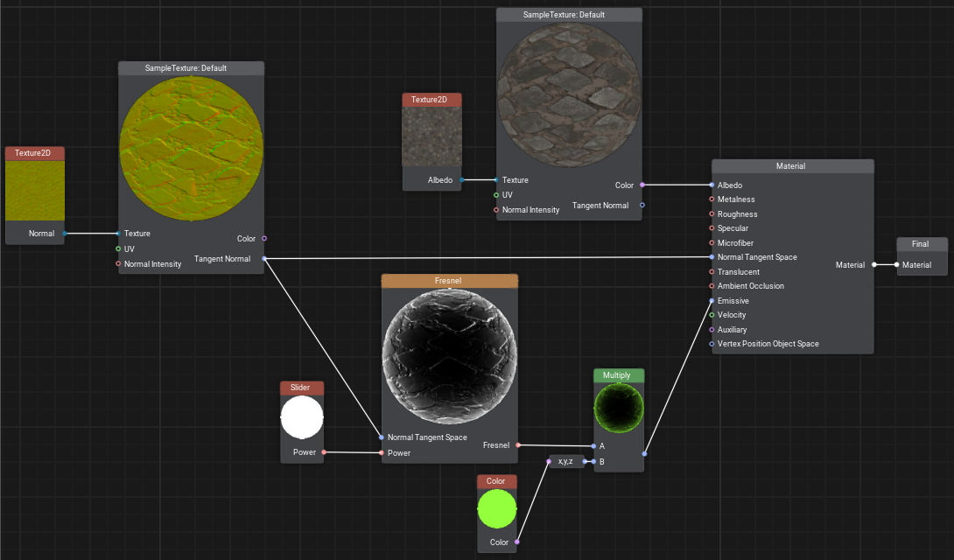The image size is (954, 560).
Task: Click the Power input port on Fresnel node
Action: point(382,453)
